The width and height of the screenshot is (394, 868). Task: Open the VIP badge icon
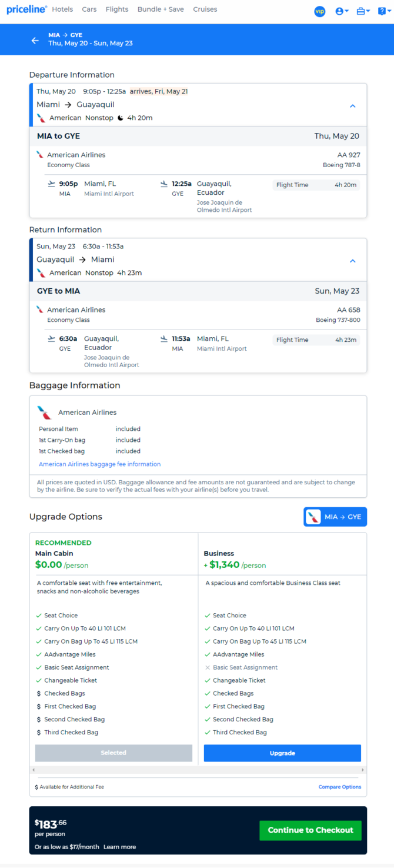(320, 11)
